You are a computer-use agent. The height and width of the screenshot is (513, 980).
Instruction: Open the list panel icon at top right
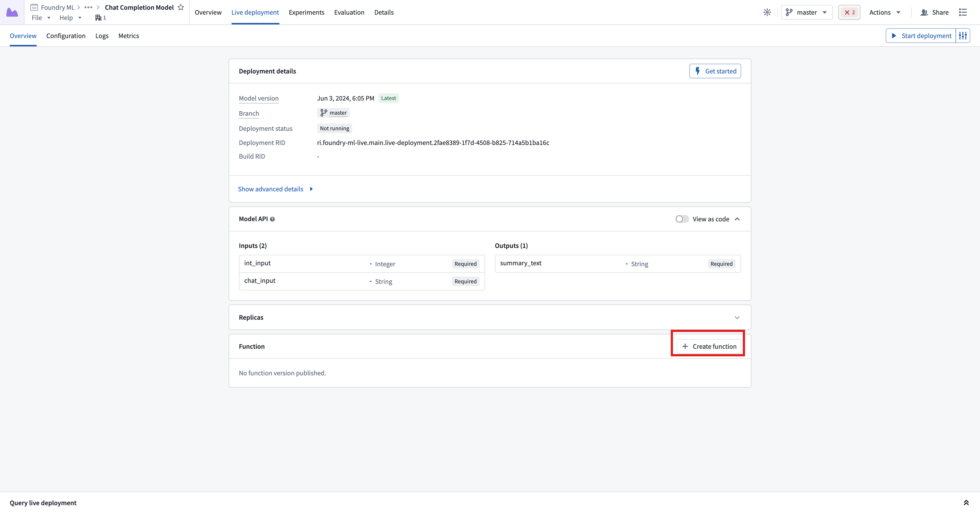(x=963, y=12)
